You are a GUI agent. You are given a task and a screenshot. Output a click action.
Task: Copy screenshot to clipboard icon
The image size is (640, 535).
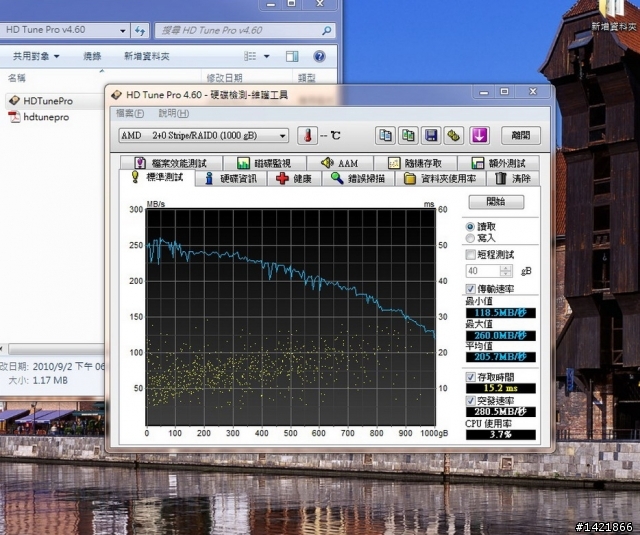(408, 135)
